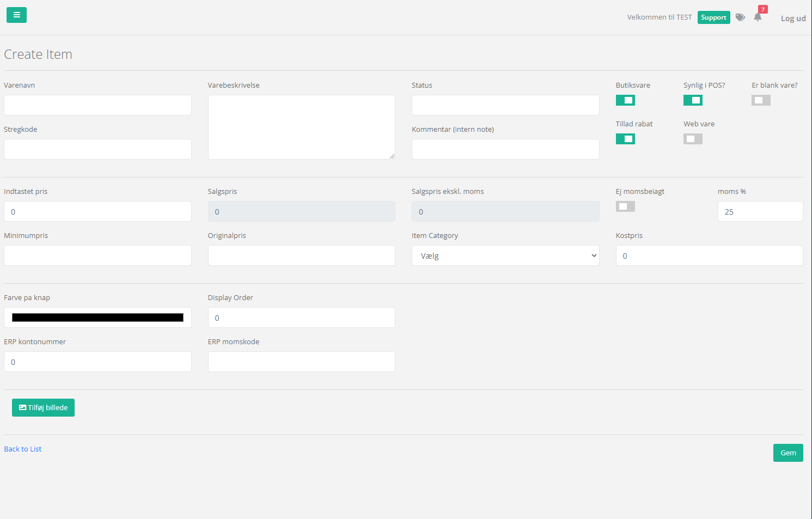Image resolution: width=812 pixels, height=519 pixels.
Task: Toggle the Butiksvare switch
Action: pyautogui.click(x=625, y=100)
